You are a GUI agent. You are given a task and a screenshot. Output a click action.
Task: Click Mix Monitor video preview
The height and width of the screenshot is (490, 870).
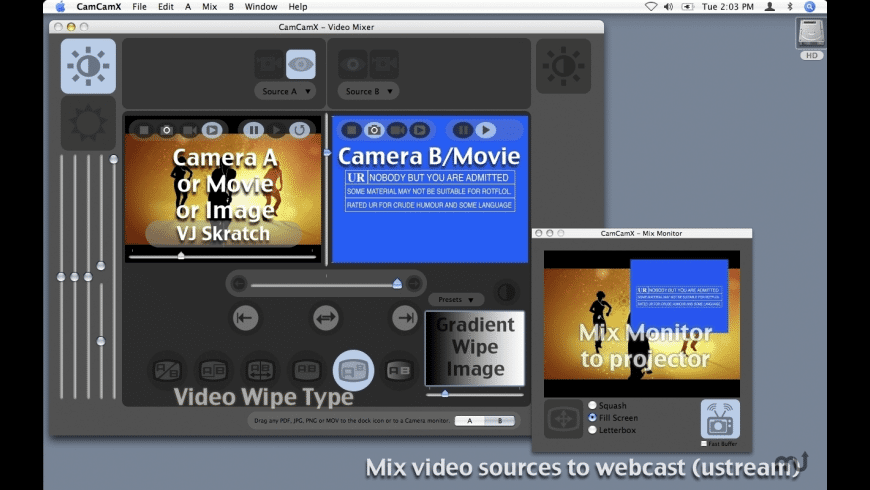642,324
